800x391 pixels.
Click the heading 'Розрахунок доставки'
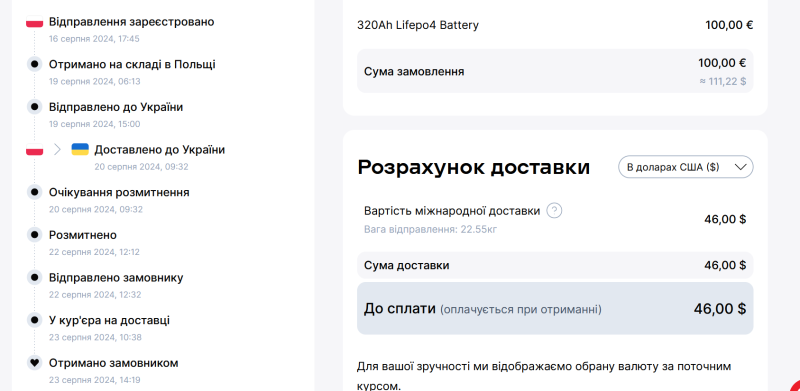tap(473, 167)
